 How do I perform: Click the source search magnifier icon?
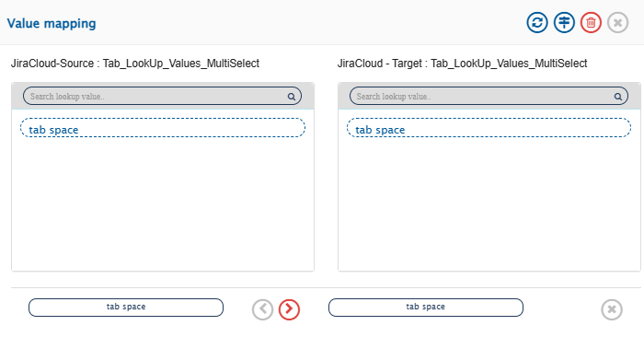click(292, 97)
